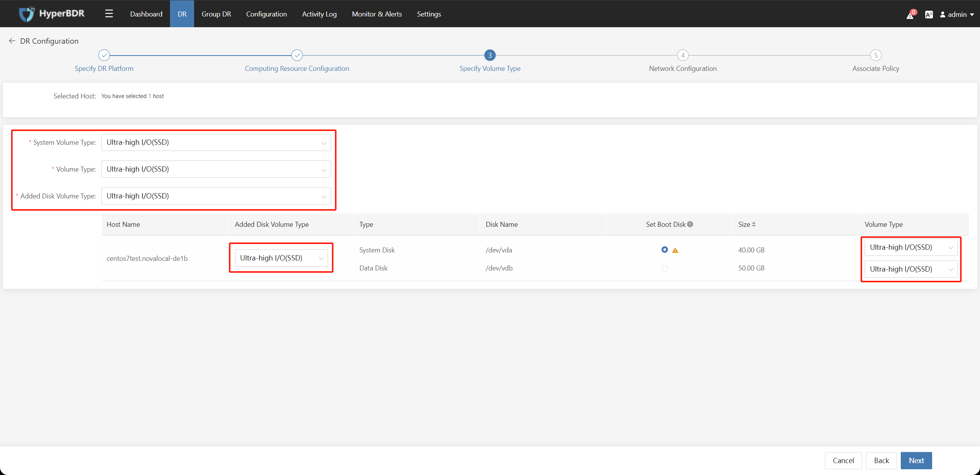980x475 pixels.
Task: Click the Added Disk Volume Type column header
Action: (272, 224)
